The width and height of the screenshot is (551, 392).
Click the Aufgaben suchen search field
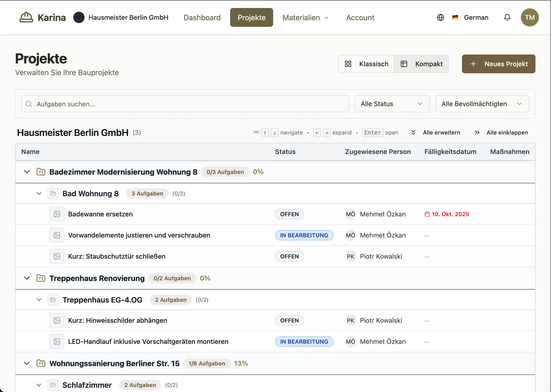pyautogui.click(x=185, y=104)
